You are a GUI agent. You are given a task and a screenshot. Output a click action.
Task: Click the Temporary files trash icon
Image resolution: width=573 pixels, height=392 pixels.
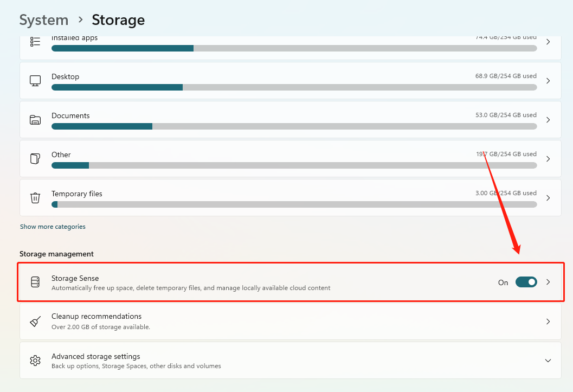[35, 198]
